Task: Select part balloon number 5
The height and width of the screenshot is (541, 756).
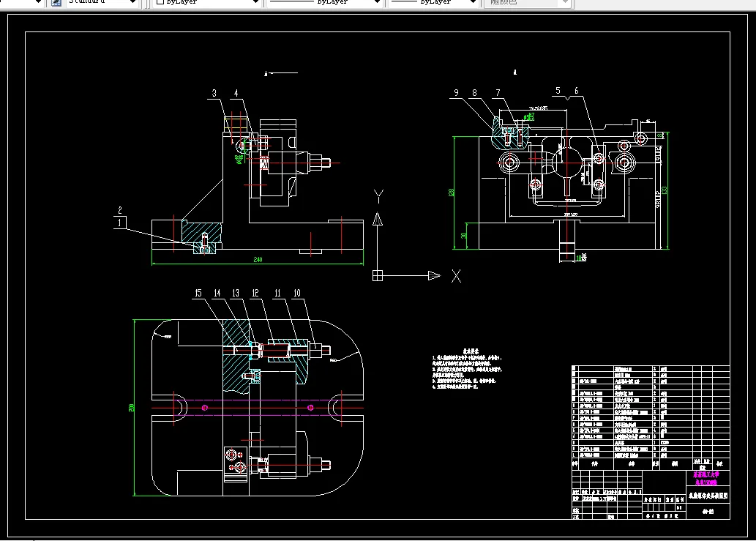Action: coord(558,91)
